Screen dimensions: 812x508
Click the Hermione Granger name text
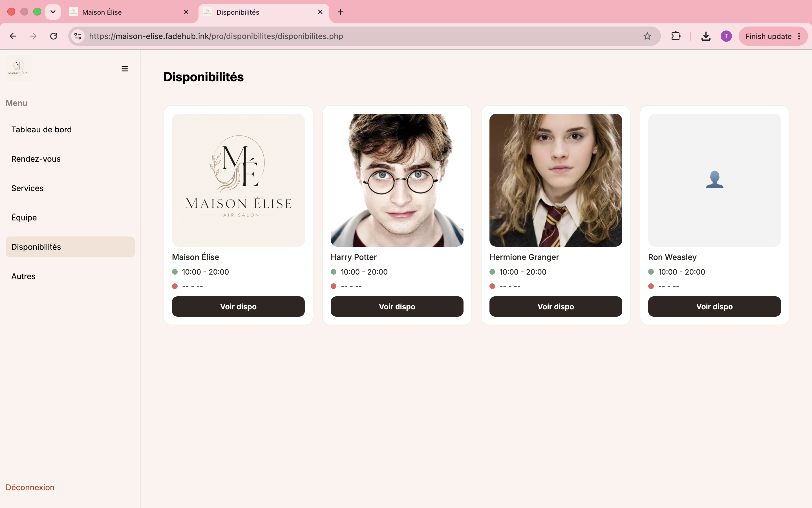click(524, 257)
